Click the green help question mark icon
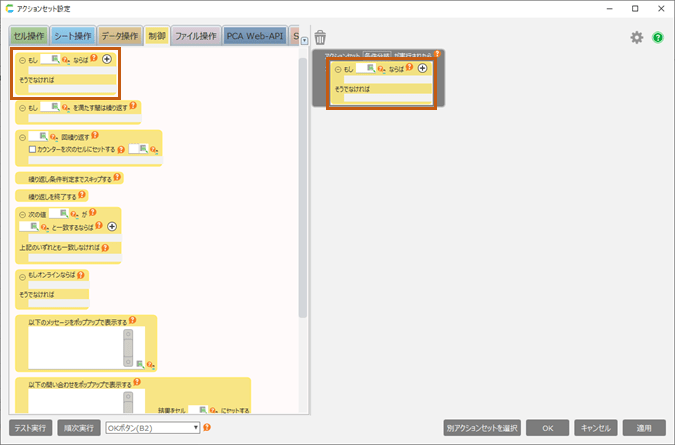Image resolution: width=675 pixels, height=445 pixels. click(658, 37)
